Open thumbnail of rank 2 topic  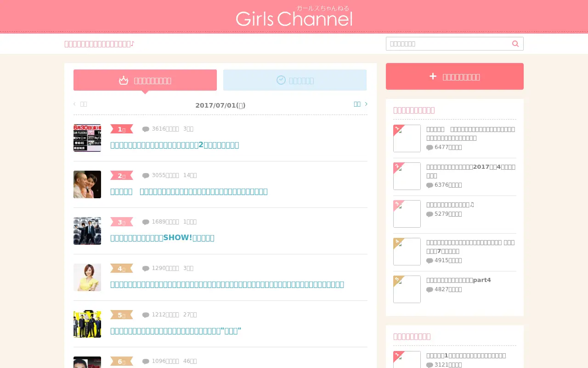87,184
